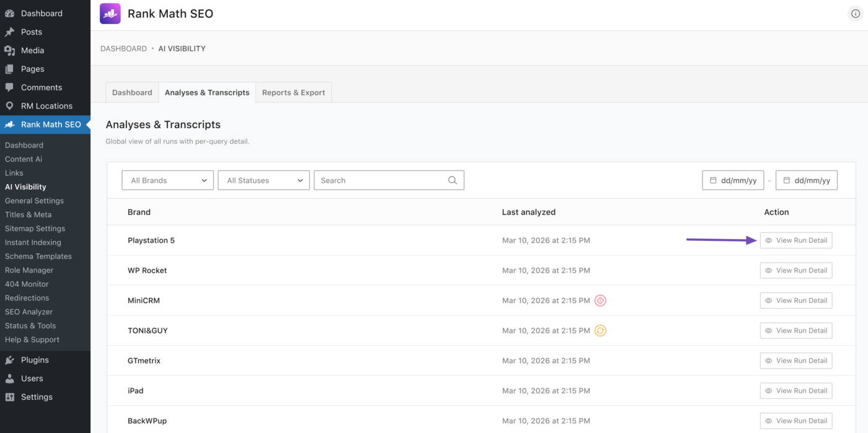Open Rank Math Dashboard submenu item
Screen dimensions: 868x433
[x=24, y=145]
